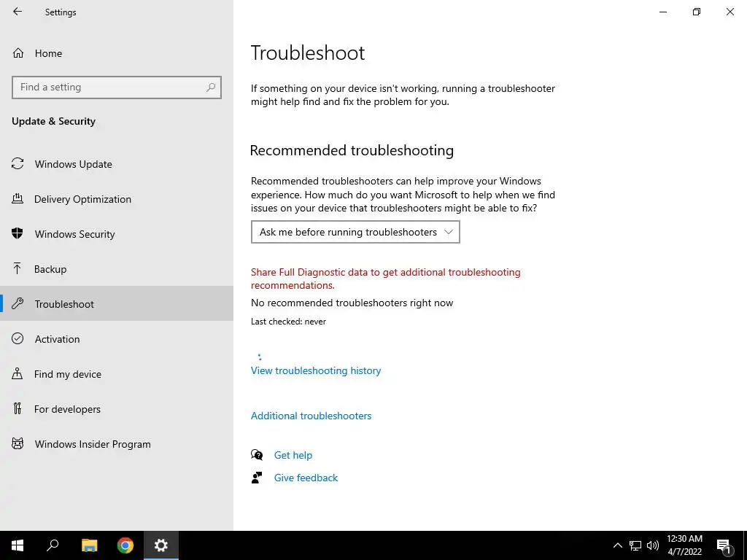Click the Settings gear on the taskbar

coord(161,545)
